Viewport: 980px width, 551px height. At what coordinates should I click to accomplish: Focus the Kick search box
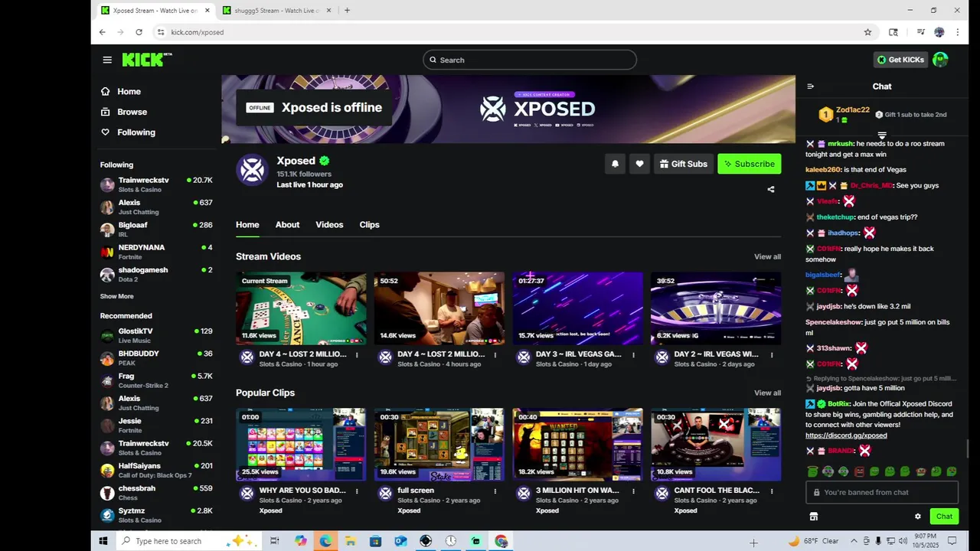click(530, 60)
